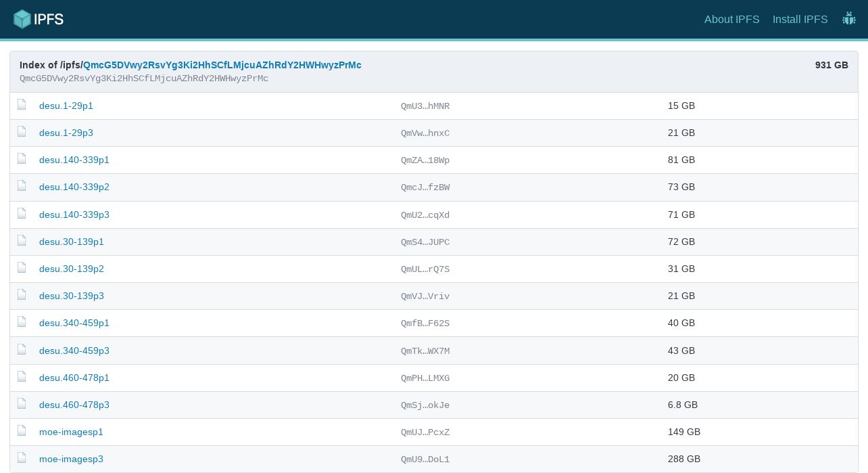868x473 pixels.
Task: Go to Install IPFS
Action: (x=800, y=19)
